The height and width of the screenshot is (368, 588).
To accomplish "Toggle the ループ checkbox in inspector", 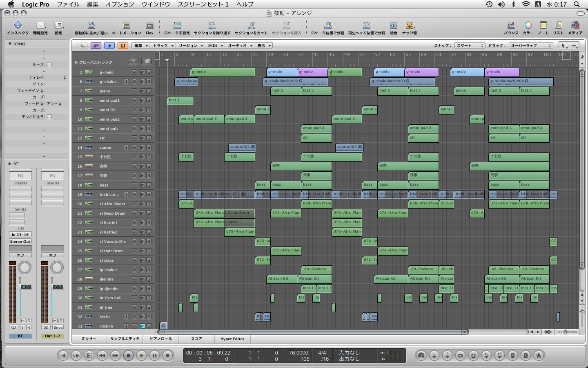I will pyautogui.click(x=49, y=64).
